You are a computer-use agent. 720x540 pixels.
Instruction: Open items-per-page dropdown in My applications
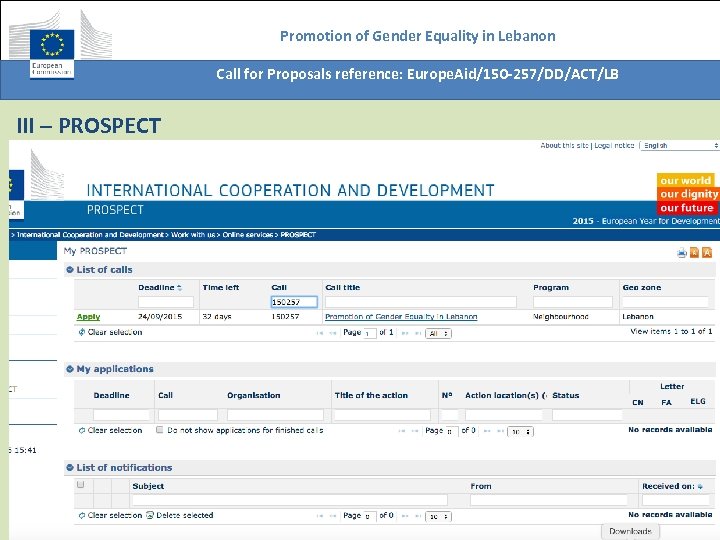[521, 432]
